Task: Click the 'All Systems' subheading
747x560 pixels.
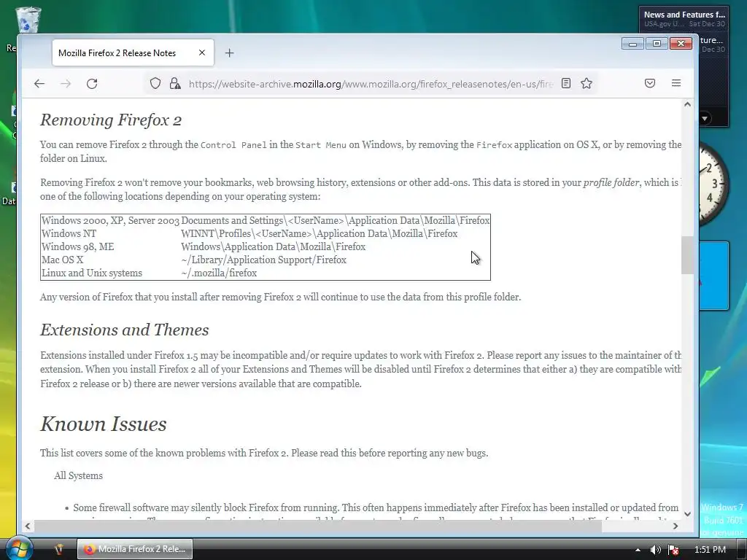Action: 78,475
